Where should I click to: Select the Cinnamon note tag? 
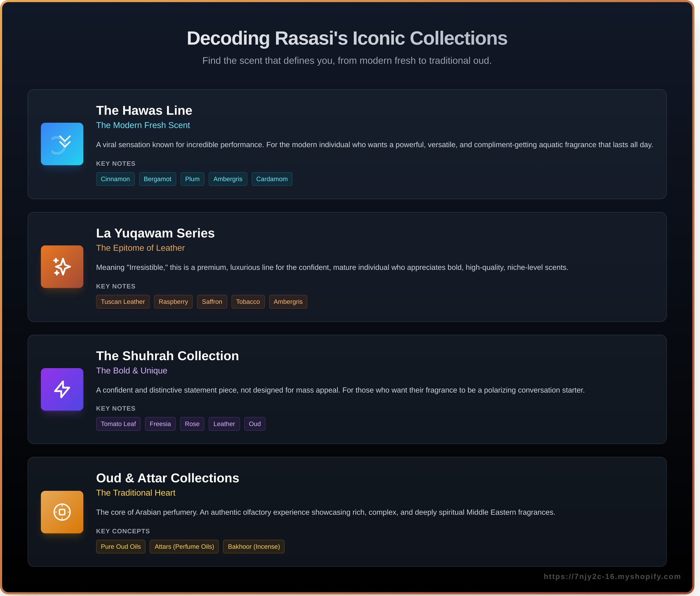coord(115,179)
